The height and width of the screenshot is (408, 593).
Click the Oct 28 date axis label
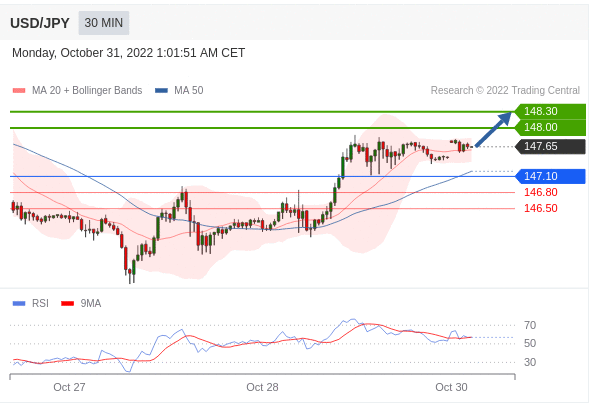point(262,387)
